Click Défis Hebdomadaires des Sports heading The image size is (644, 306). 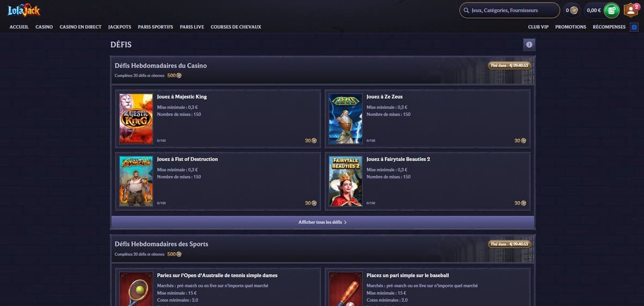(x=162, y=244)
